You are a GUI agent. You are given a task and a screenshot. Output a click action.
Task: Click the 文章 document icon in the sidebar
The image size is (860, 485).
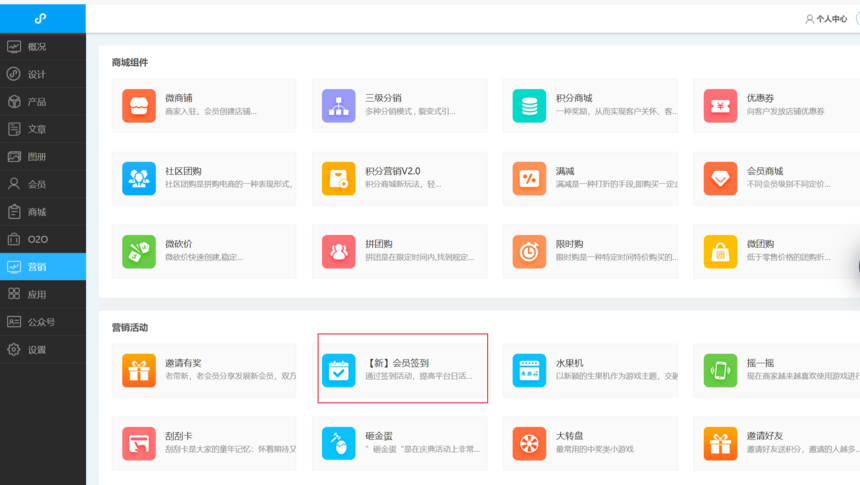click(x=14, y=129)
